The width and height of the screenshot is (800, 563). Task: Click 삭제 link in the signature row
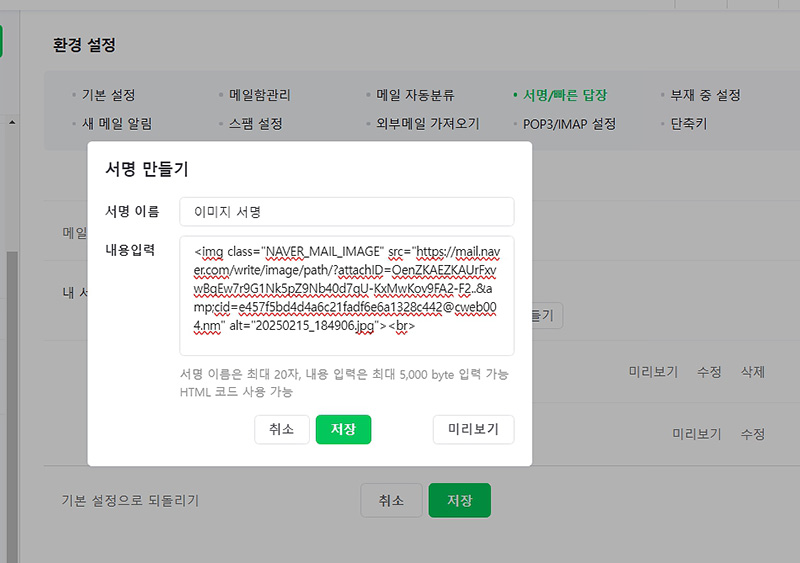753,372
